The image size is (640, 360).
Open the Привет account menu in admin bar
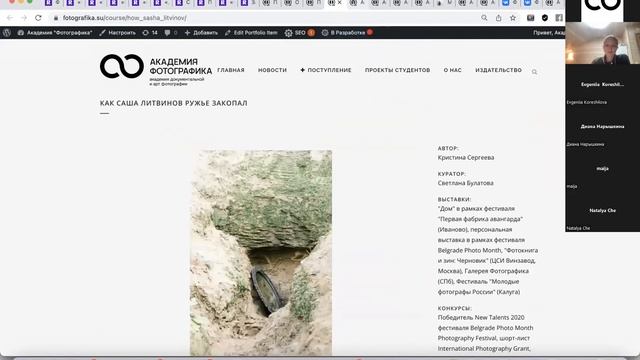(549, 33)
